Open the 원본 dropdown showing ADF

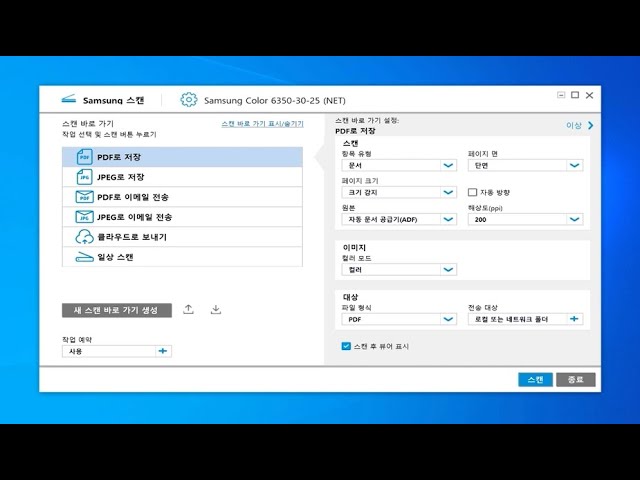[x=399, y=219]
